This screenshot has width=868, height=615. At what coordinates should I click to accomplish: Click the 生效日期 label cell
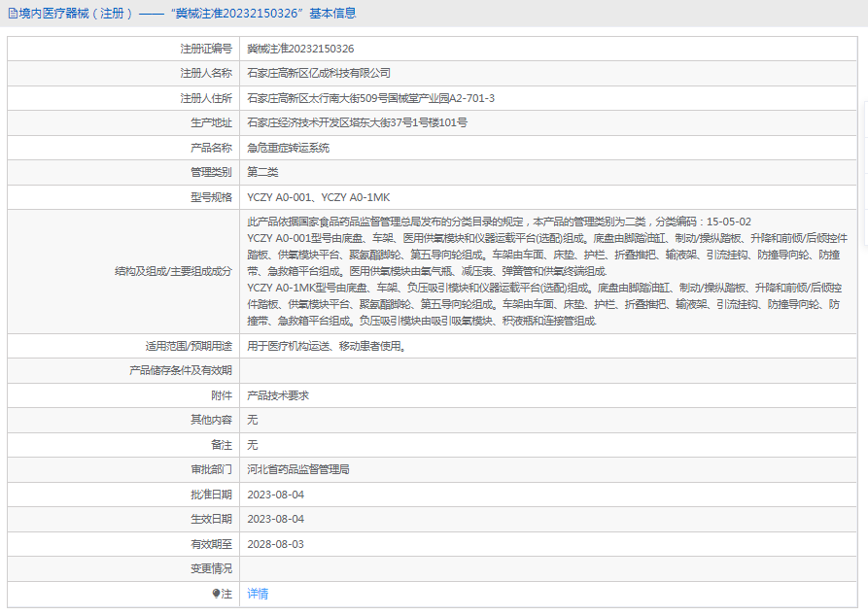click(123, 519)
